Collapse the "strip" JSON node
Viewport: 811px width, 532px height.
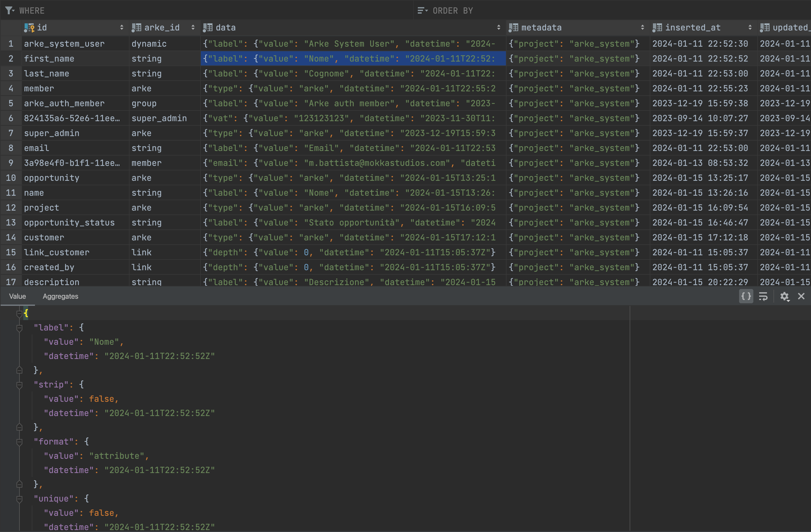[x=19, y=385]
